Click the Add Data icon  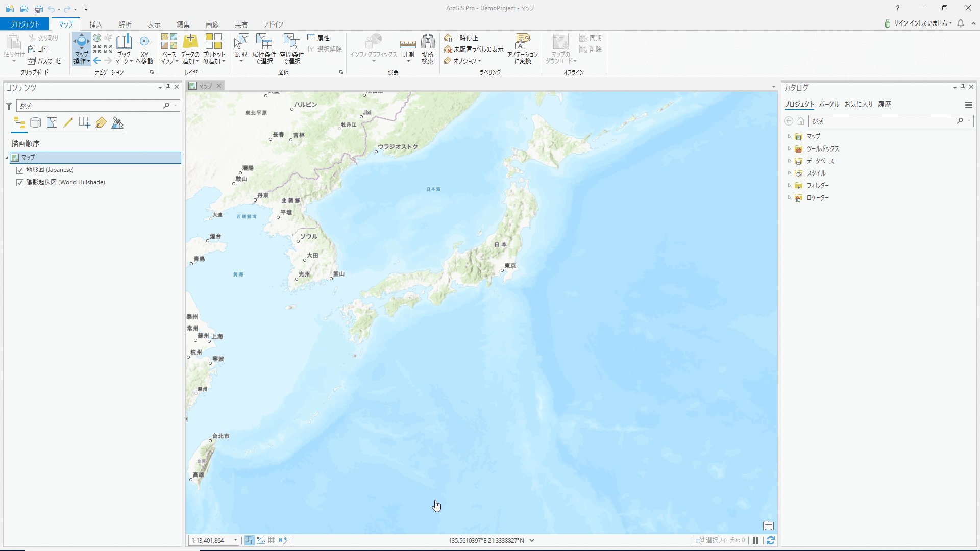pos(190,42)
